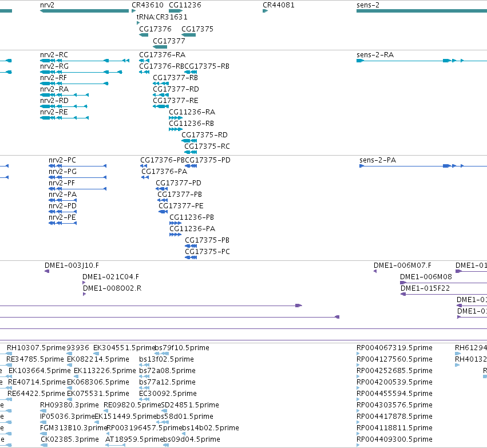Open the CG17377-PB protein label
The image size is (487, 448).
click(x=180, y=195)
